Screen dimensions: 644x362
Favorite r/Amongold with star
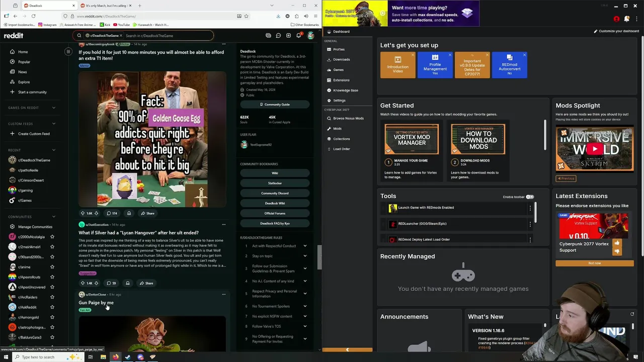[x=52, y=317]
